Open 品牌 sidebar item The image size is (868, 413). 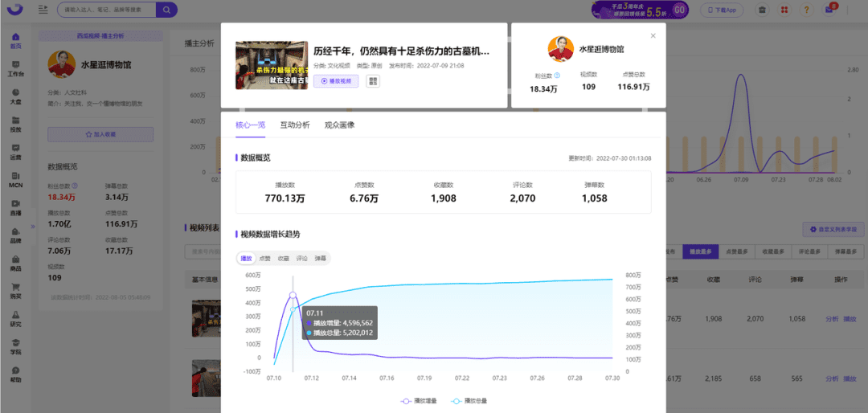[x=15, y=236]
